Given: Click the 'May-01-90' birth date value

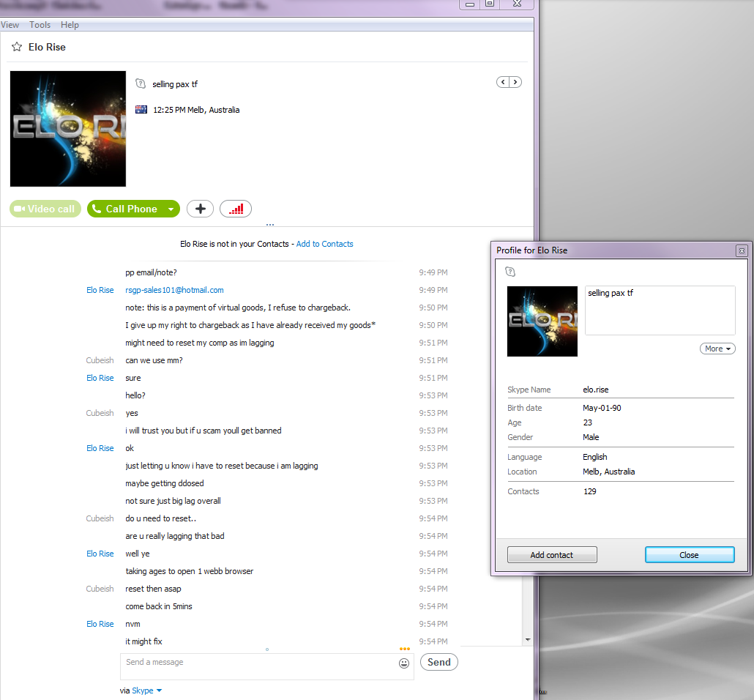Looking at the screenshot, I should click(602, 408).
